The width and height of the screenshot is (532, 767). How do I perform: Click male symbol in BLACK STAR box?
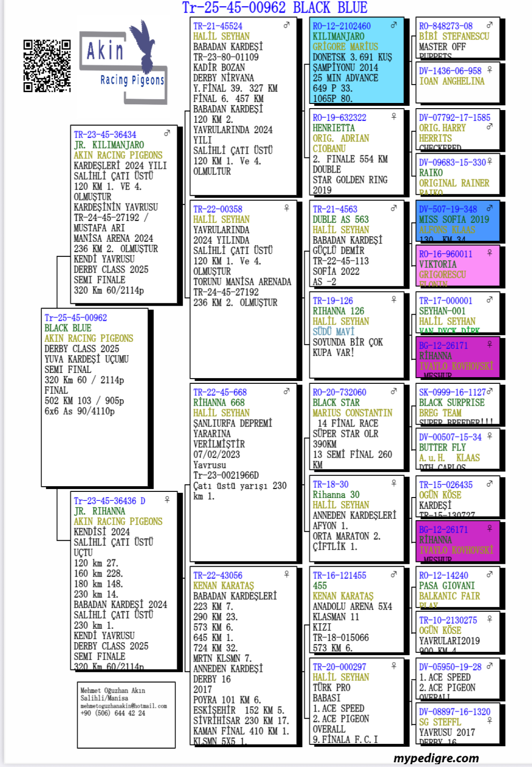click(394, 391)
